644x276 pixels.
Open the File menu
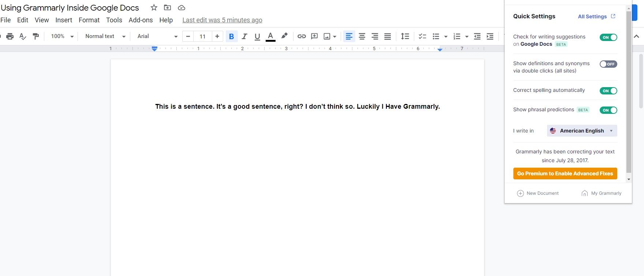5,20
